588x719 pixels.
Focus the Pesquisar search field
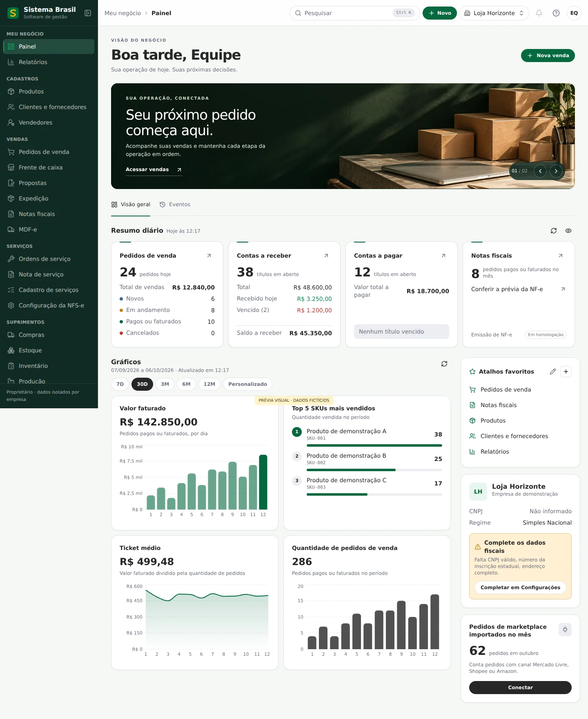tap(354, 13)
